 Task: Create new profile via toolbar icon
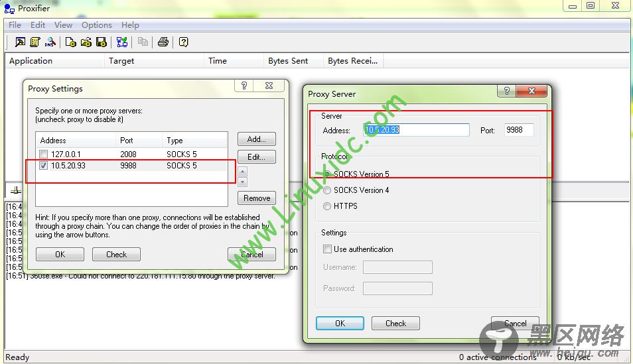click(70, 42)
